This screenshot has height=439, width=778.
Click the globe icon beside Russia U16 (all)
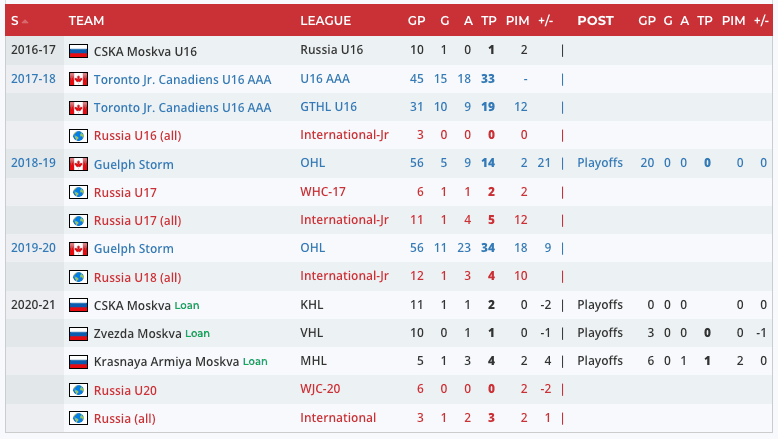78,136
